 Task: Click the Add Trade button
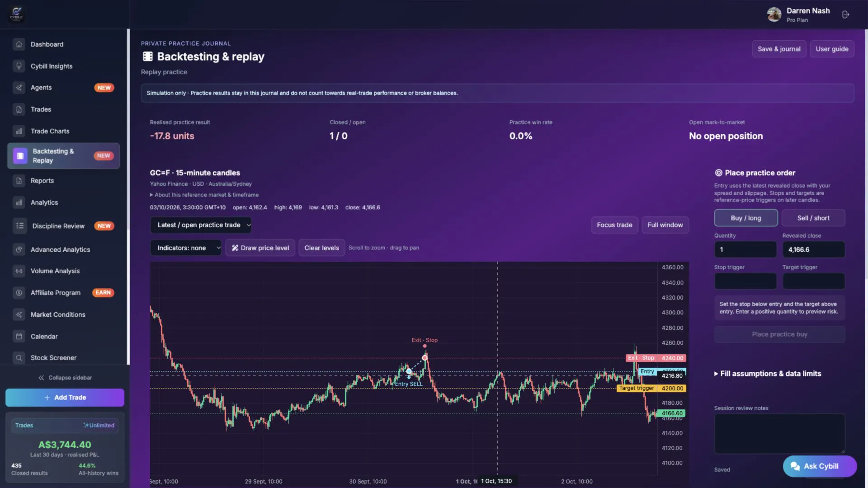[x=65, y=398]
